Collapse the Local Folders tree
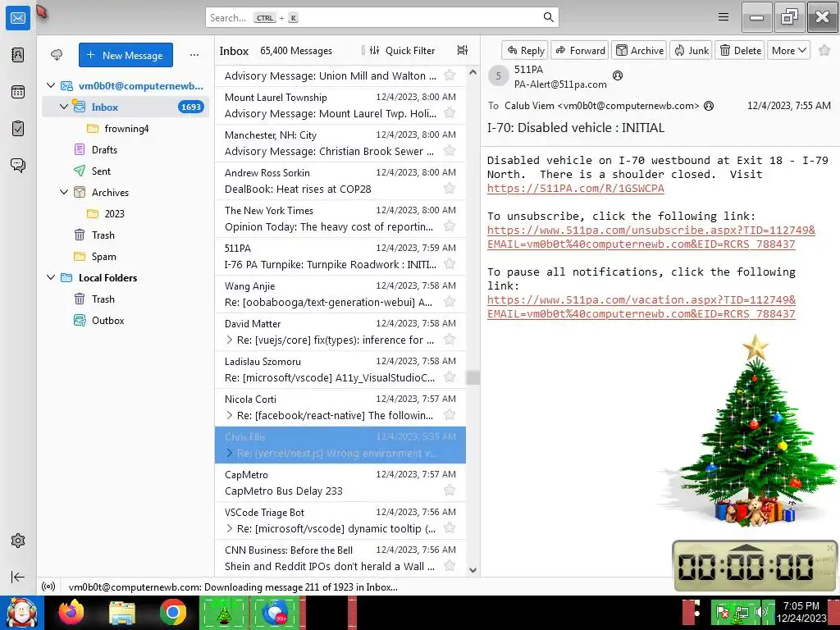This screenshot has height=630, width=840. pyautogui.click(x=51, y=277)
